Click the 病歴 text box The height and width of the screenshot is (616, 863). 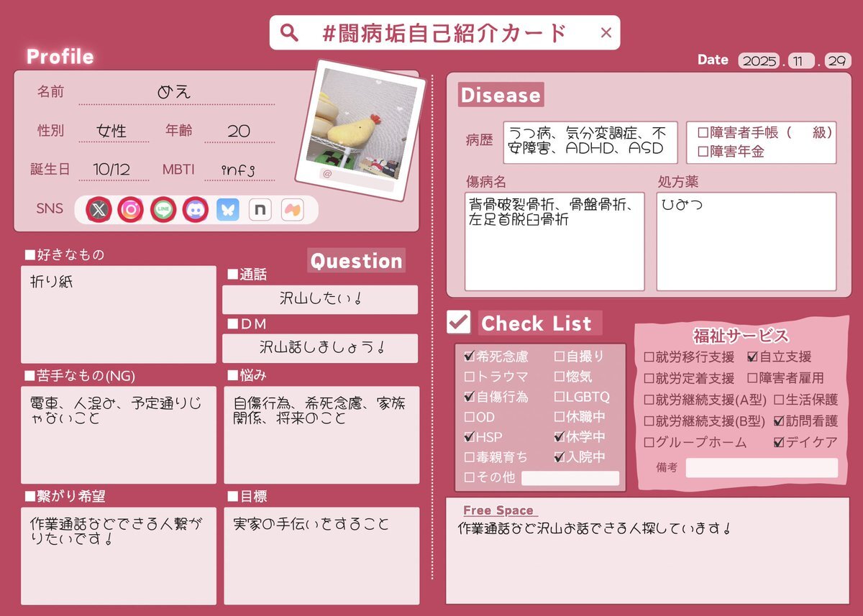590,142
